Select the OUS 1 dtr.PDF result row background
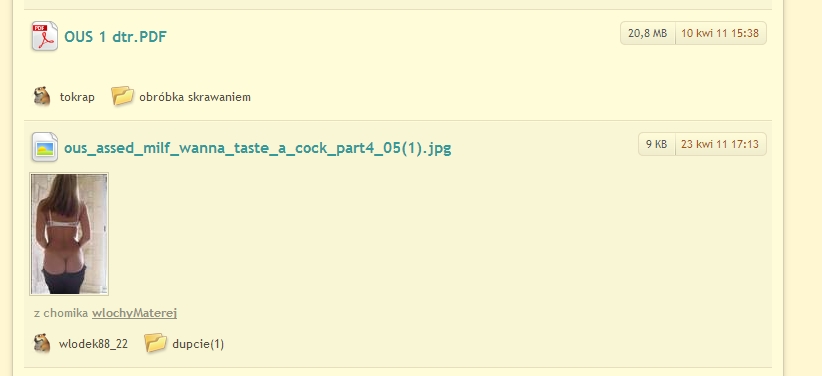822x376 pixels. tap(398, 65)
